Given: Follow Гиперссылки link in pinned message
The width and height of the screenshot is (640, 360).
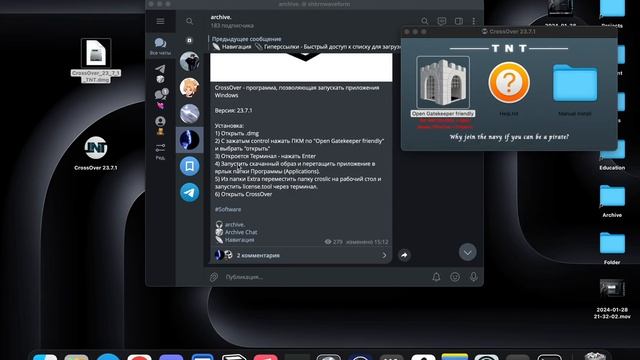Looking at the screenshot, I should coord(282,47).
